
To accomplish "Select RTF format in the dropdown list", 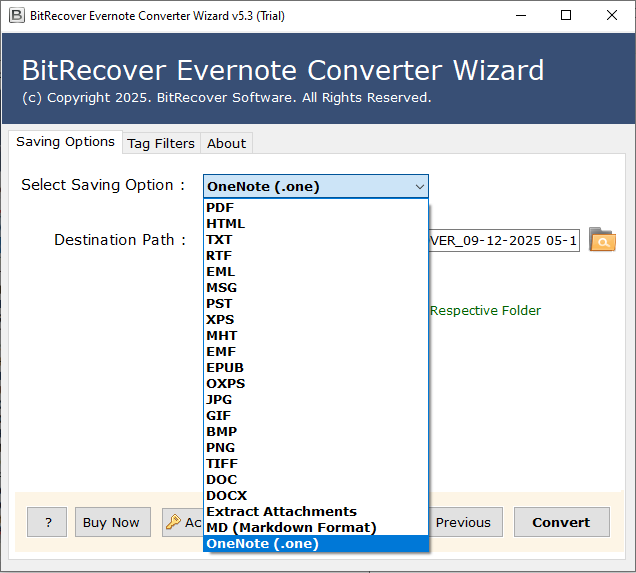I will (316, 256).
